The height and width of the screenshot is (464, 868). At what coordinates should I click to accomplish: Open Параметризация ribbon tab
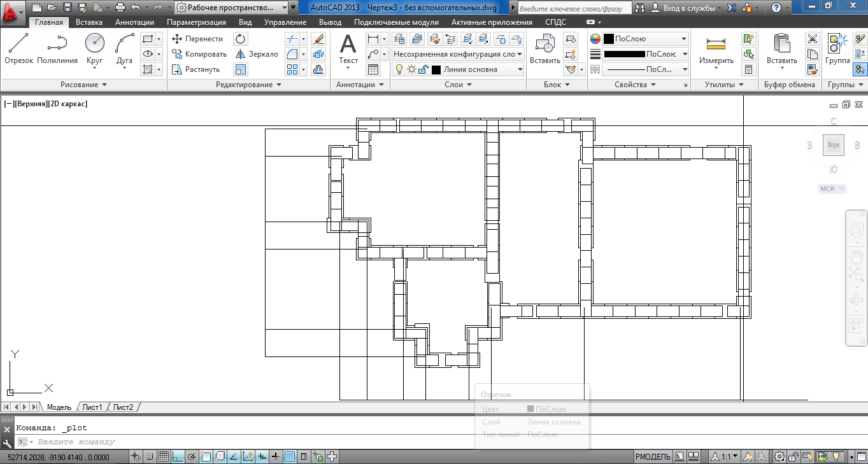tap(196, 22)
